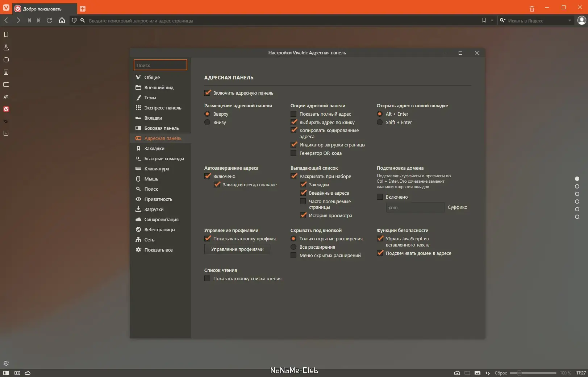Click the Fast Forward navigation button
The width and height of the screenshot is (588, 377).
tap(39, 20)
